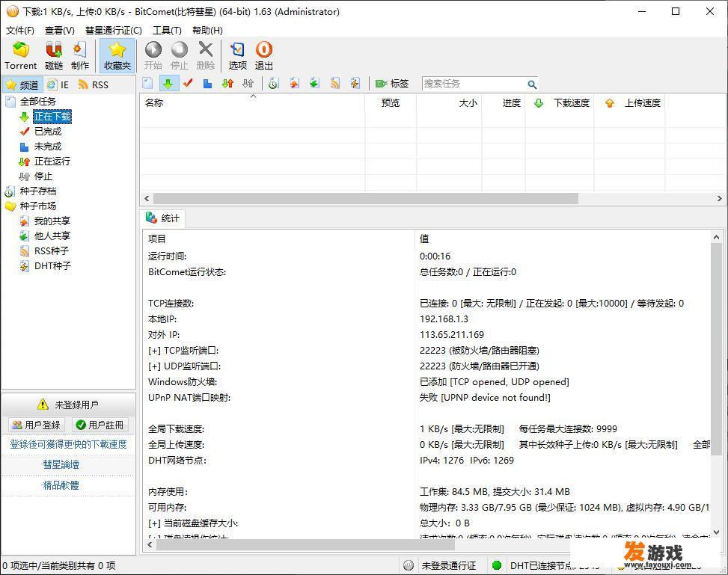Select 未完成 in the tree

click(48, 147)
